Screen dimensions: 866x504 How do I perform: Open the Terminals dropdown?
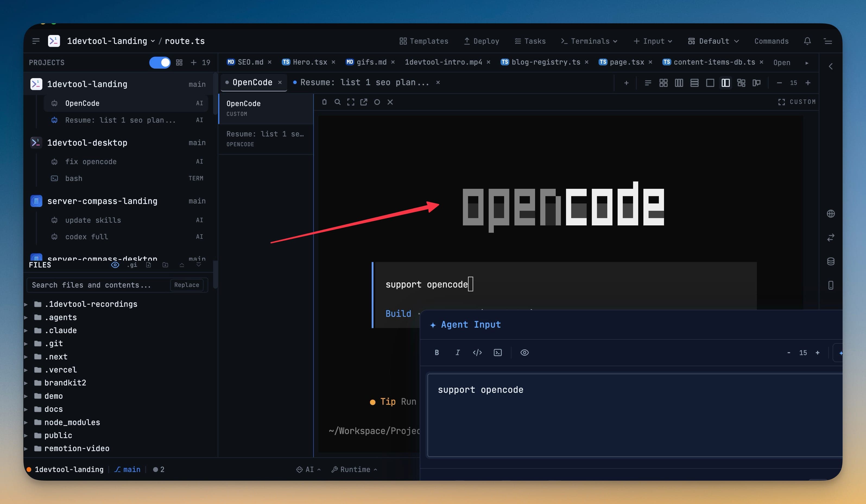coord(589,41)
